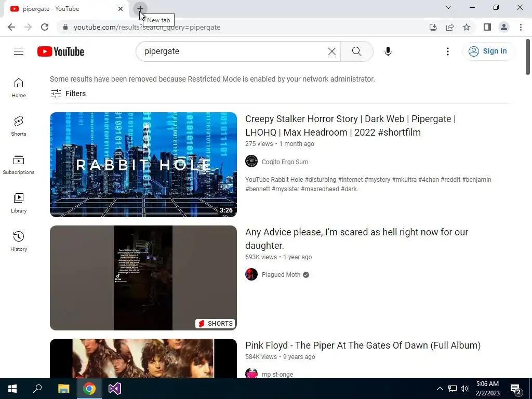Open Windows Start menu

coord(12,389)
